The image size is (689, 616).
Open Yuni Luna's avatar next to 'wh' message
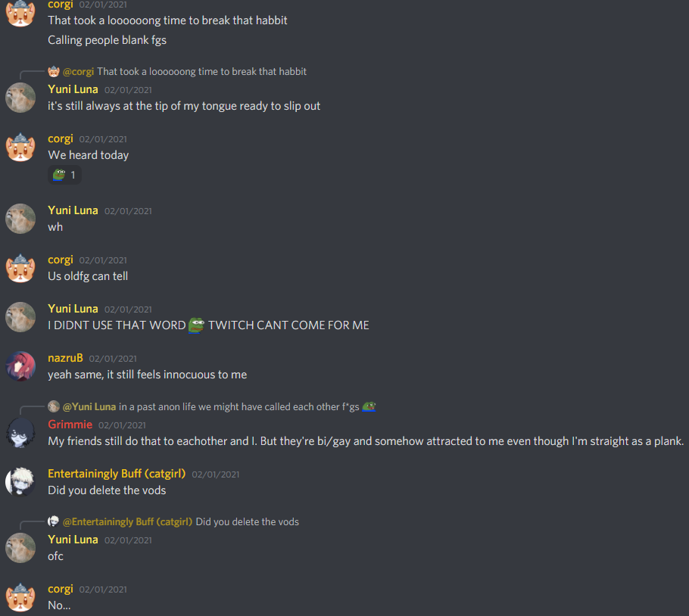point(20,219)
